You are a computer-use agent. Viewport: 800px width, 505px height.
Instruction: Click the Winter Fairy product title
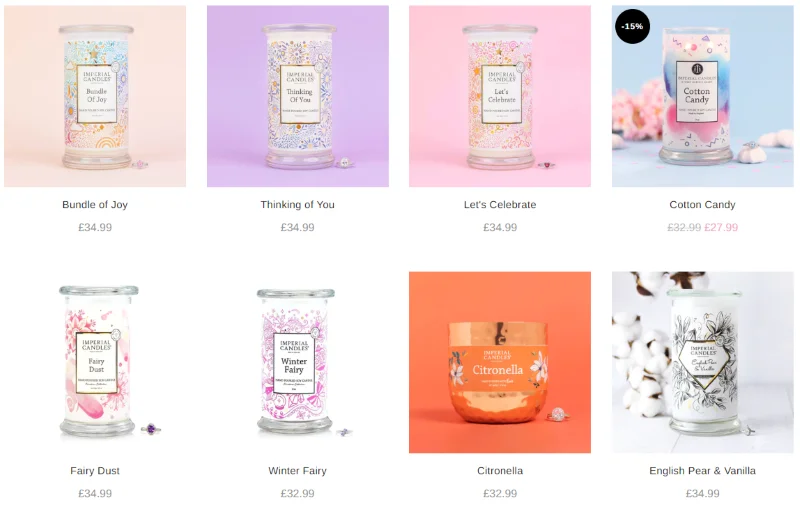[297, 471]
